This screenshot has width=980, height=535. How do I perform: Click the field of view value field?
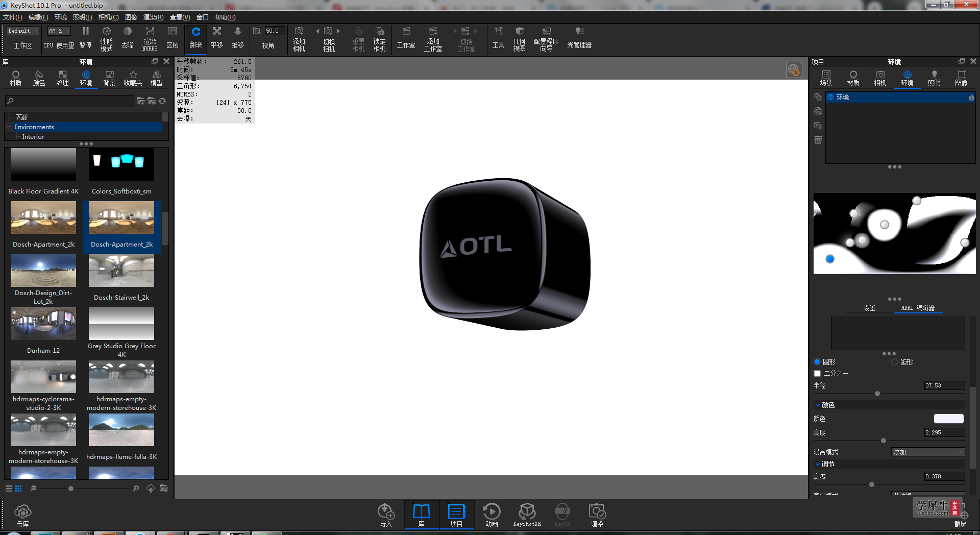[x=274, y=31]
